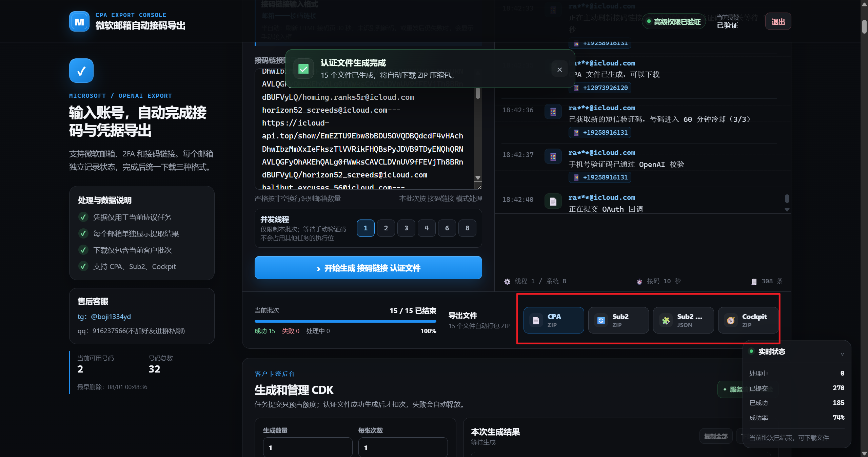Dismiss the 认证文件生成完成 notification
The height and width of the screenshot is (457, 868).
[x=559, y=70]
